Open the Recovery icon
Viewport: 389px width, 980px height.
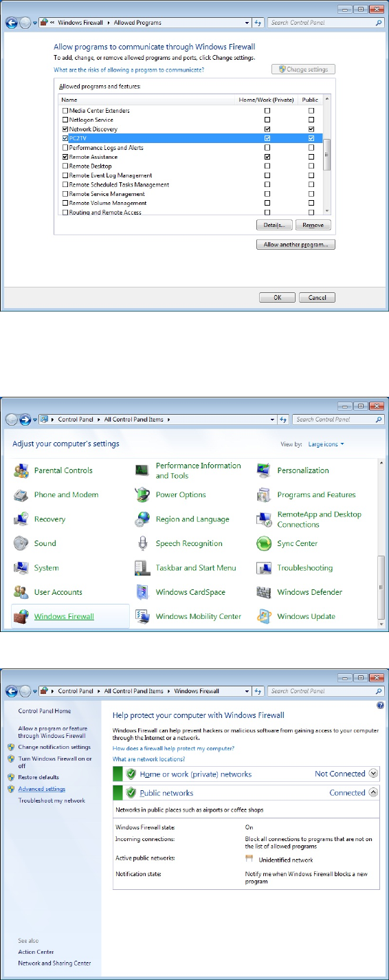(x=21, y=519)
